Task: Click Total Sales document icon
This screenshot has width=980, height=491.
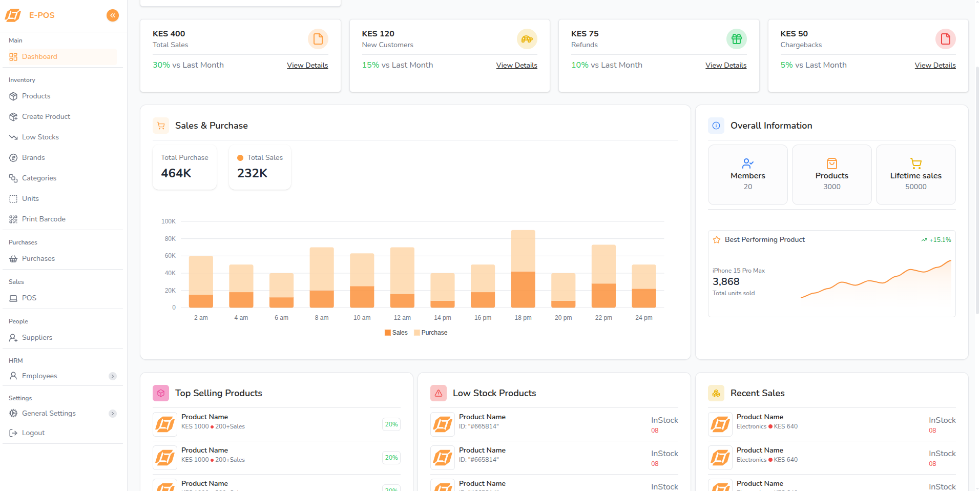Action: click(x=318, y=39)
